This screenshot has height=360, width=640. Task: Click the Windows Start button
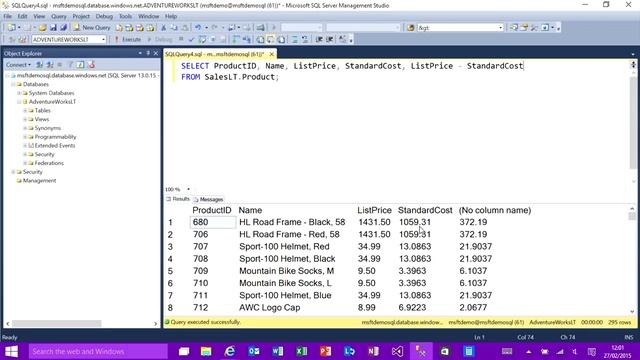pos(11,351)
